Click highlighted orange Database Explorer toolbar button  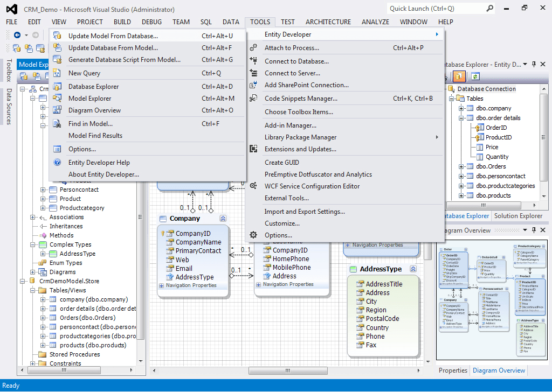point(459,76)
